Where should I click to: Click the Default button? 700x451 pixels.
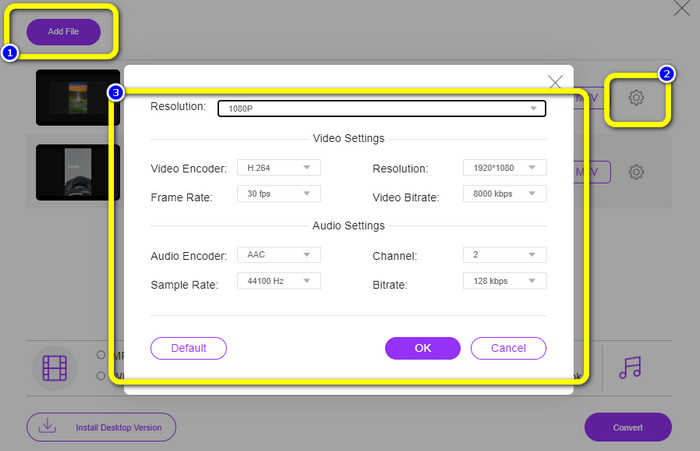pyautogui.click(x=188, y=348)
